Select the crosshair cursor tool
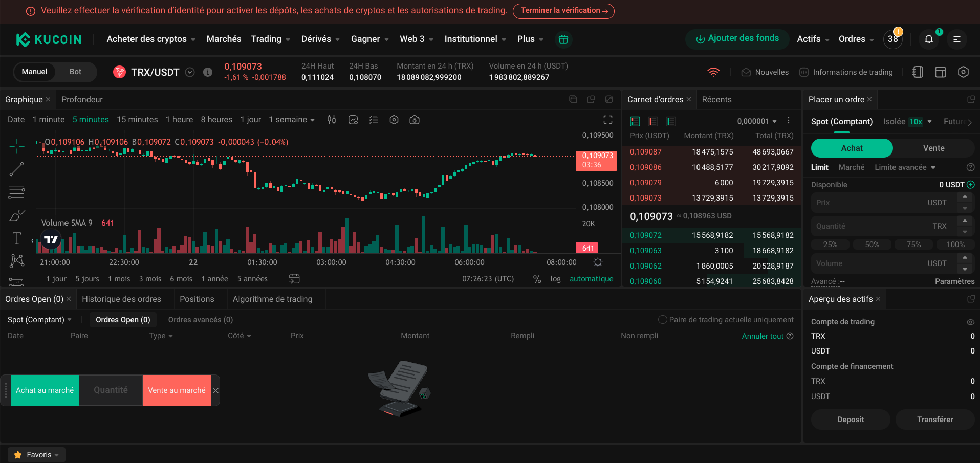 point(17,146)
